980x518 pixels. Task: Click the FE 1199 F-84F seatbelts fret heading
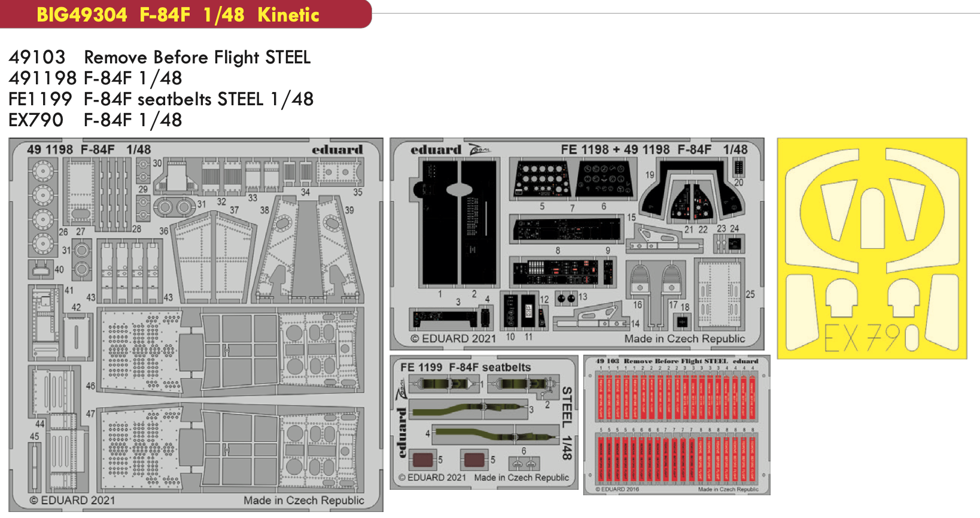[x=465, y=367]
